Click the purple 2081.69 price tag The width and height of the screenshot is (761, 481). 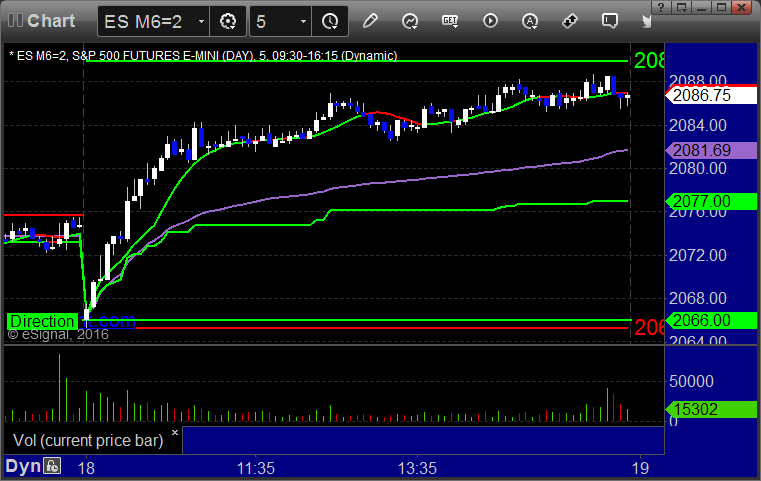[711, 150]
